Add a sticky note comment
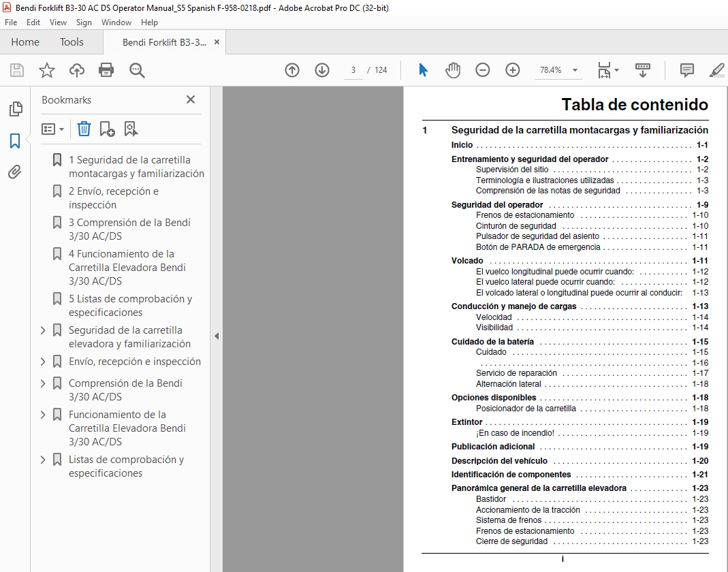 point(686,70)
